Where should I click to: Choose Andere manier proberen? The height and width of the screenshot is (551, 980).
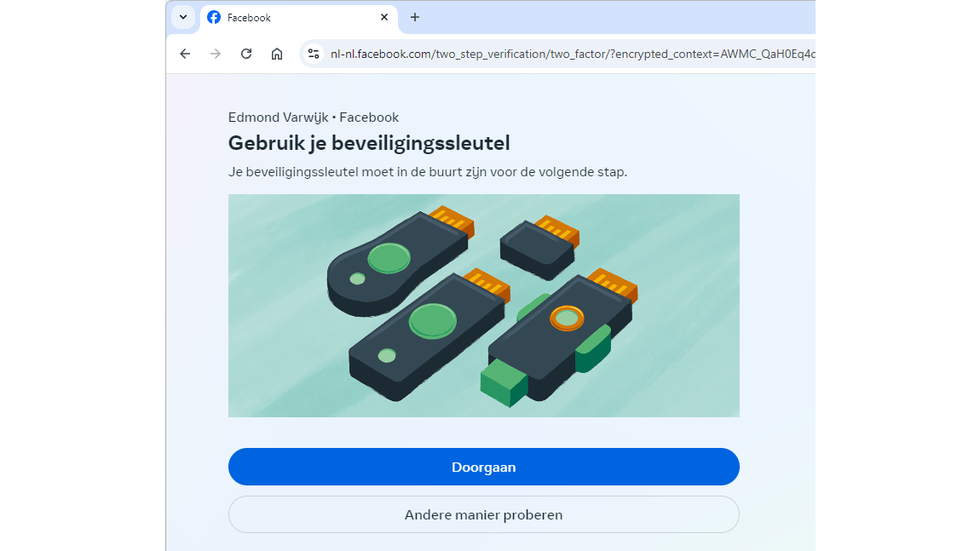pos(484,514)
